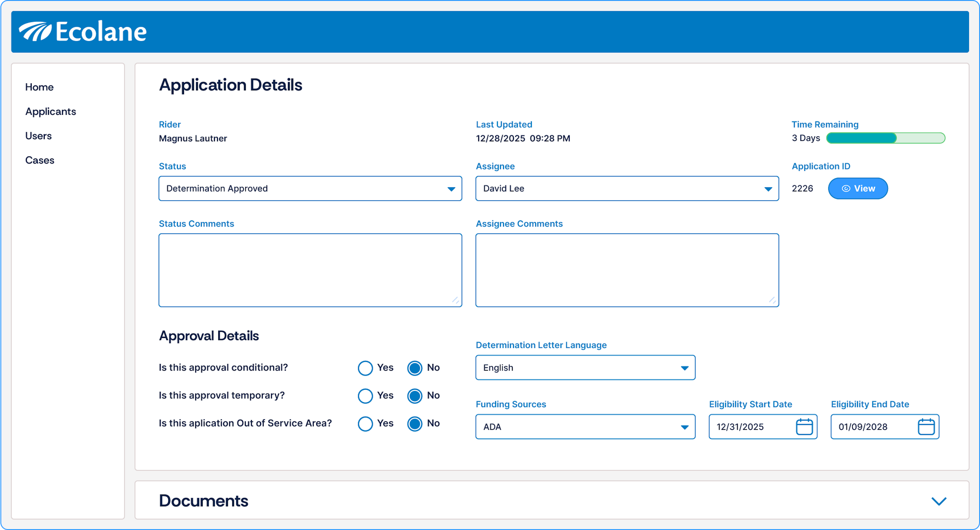
Task: Select Yes for conditional approval
Action: 365,368
